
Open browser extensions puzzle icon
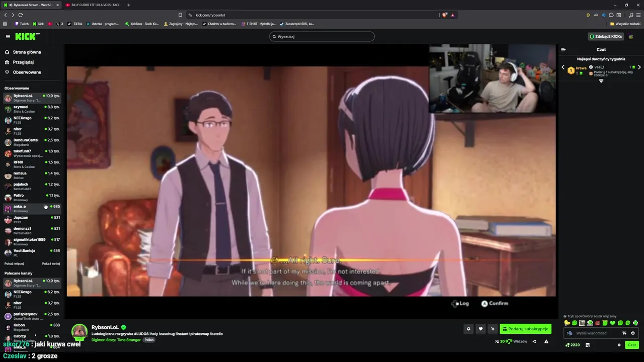tap(611, 15)
